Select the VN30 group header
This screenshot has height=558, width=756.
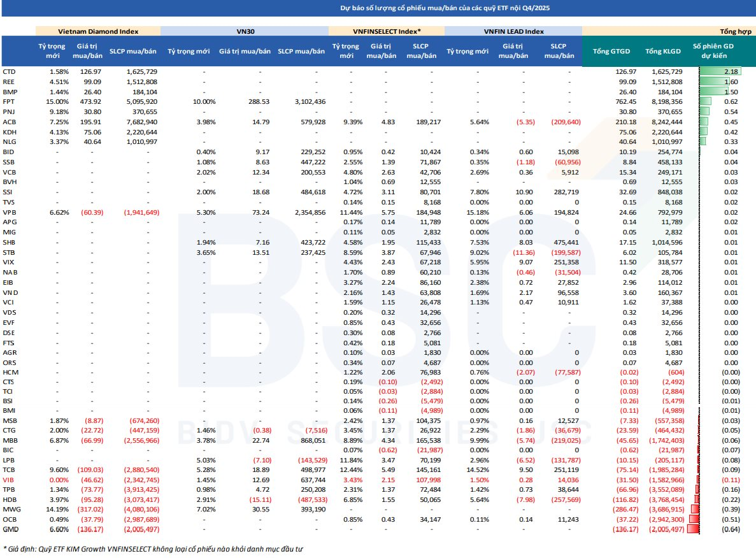(x=245, y=31)
